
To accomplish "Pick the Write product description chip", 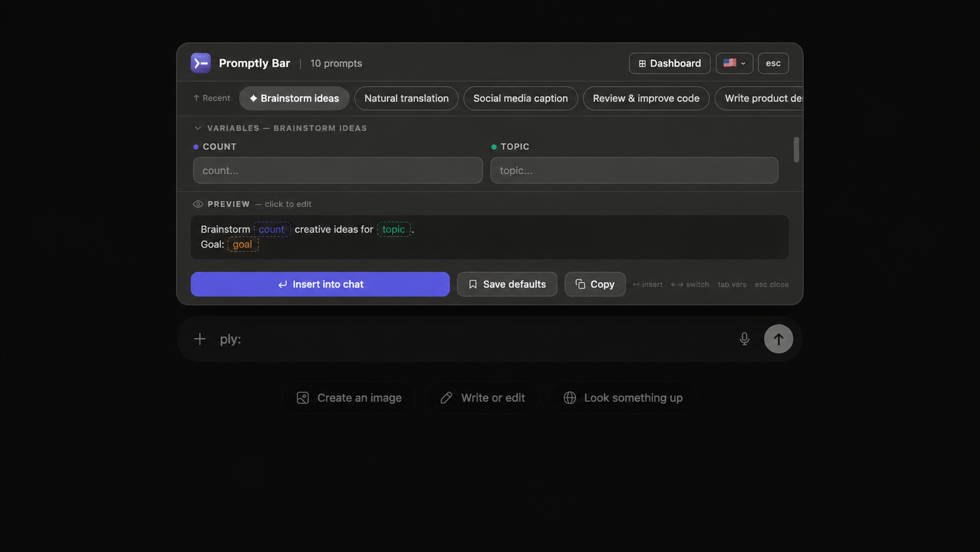I will tap(759, 98).
